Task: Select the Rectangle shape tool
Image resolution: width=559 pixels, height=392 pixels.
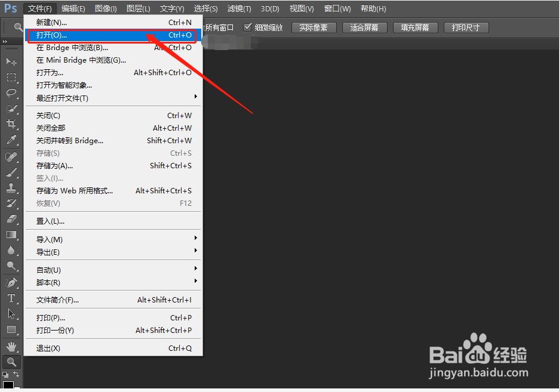Action: pos(11,330)
